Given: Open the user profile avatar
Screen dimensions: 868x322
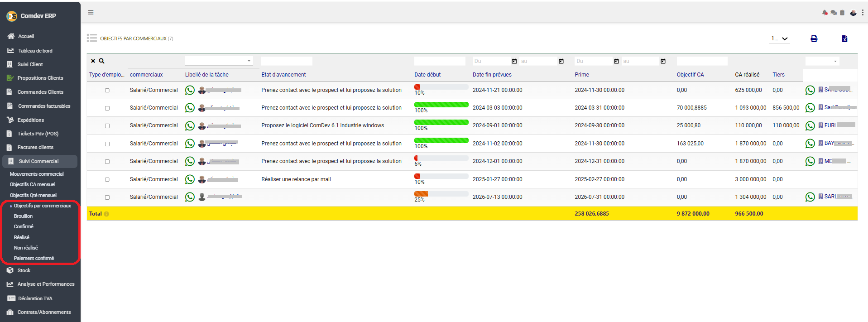Looking at the screenshot, I should [853, 13].
